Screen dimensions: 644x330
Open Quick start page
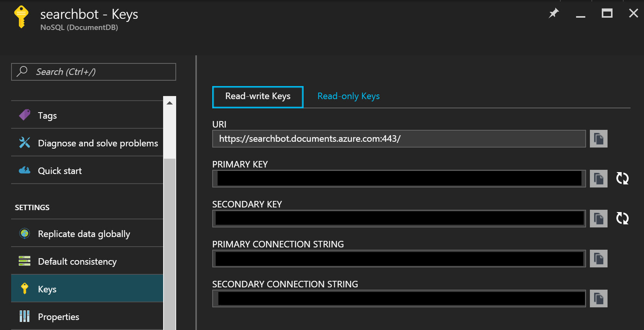(x=87, y=170)
